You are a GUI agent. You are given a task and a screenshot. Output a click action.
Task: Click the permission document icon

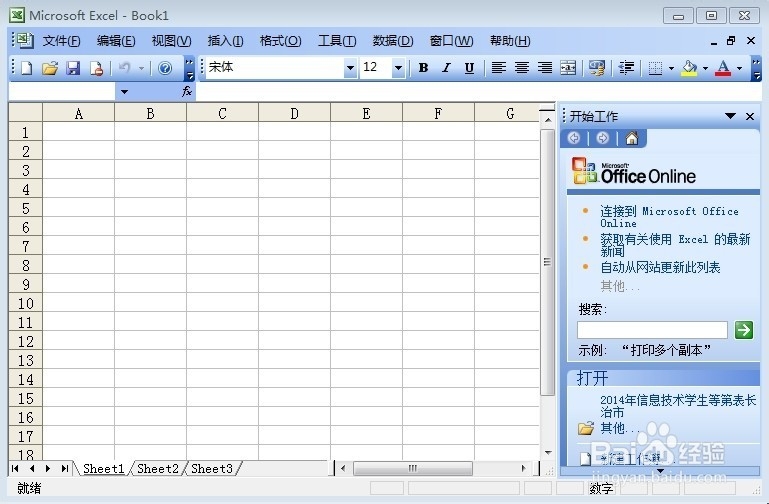pos(96,68)
